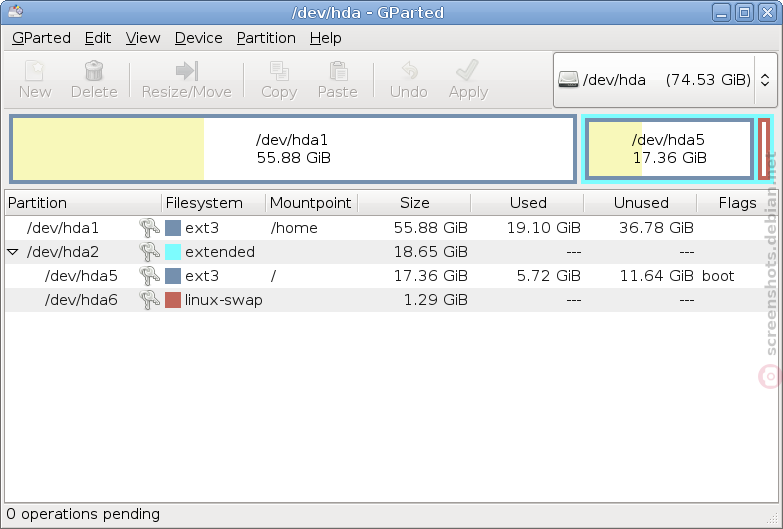The image size is (783, 529).
Task: Maximize the GParted window
Action: (745, 12)
